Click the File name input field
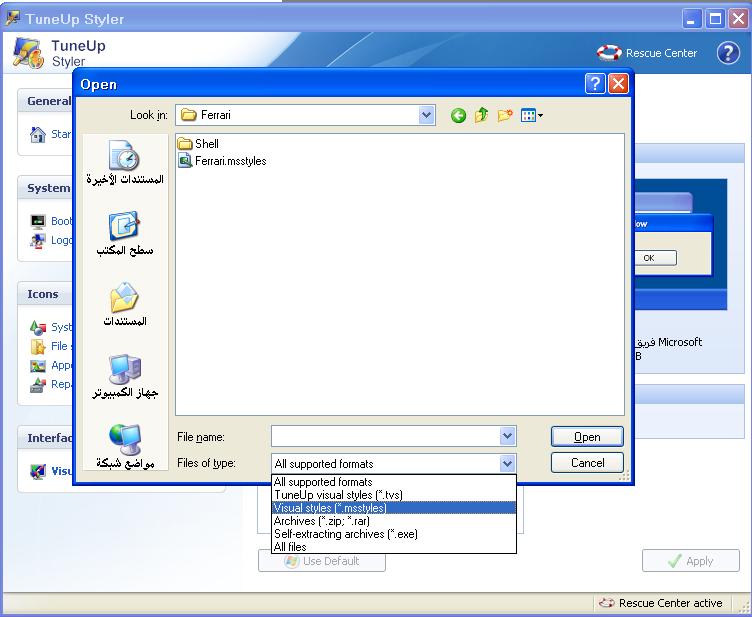The image size is (752, 617). click(x=386, y=436)
